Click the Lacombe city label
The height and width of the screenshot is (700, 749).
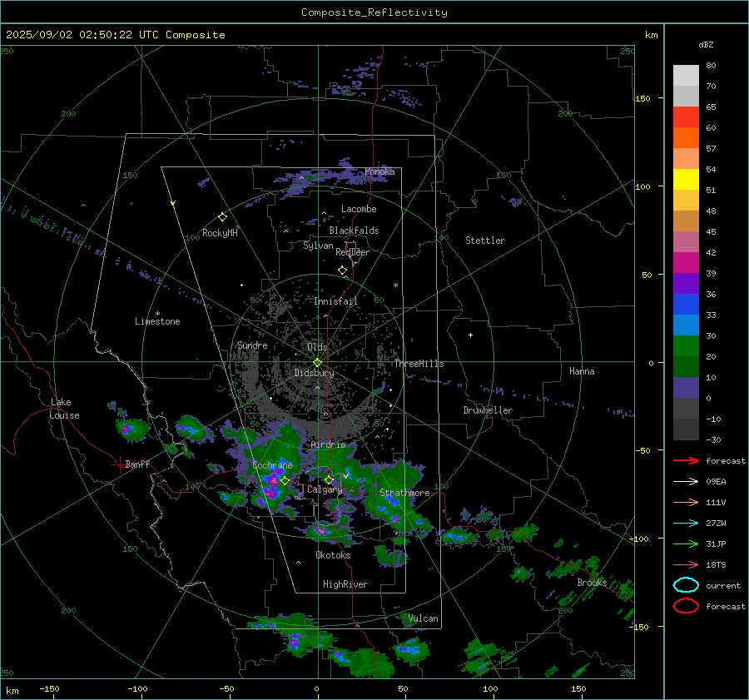pyautogui.click(x=359, y=209)
